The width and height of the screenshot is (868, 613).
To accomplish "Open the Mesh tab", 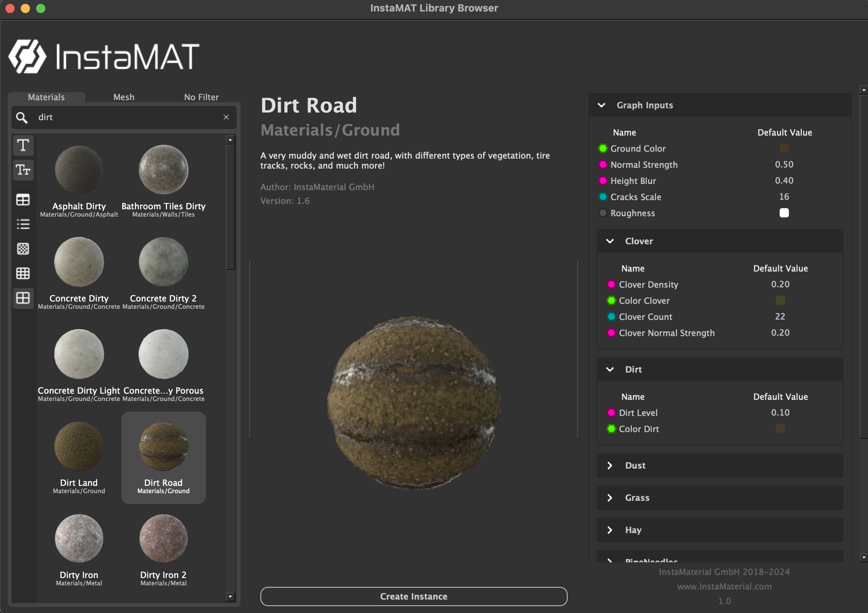I will (124, 97).
